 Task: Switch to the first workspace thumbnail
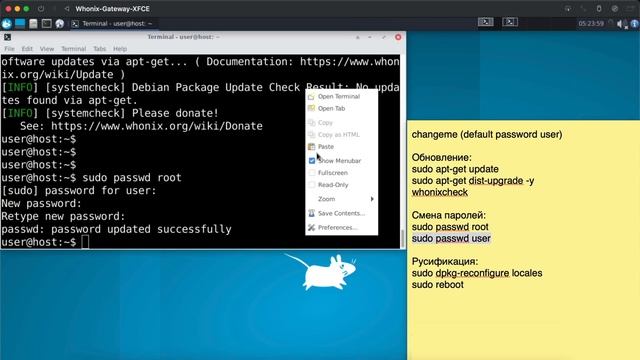click(485, 22)
